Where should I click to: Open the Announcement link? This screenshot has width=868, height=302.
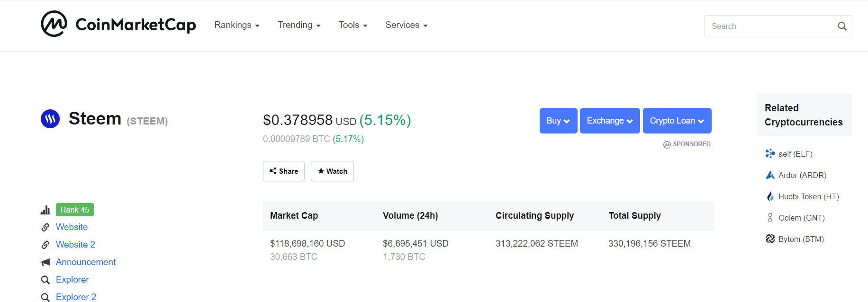pyautogui.click(x=86, y=262)
